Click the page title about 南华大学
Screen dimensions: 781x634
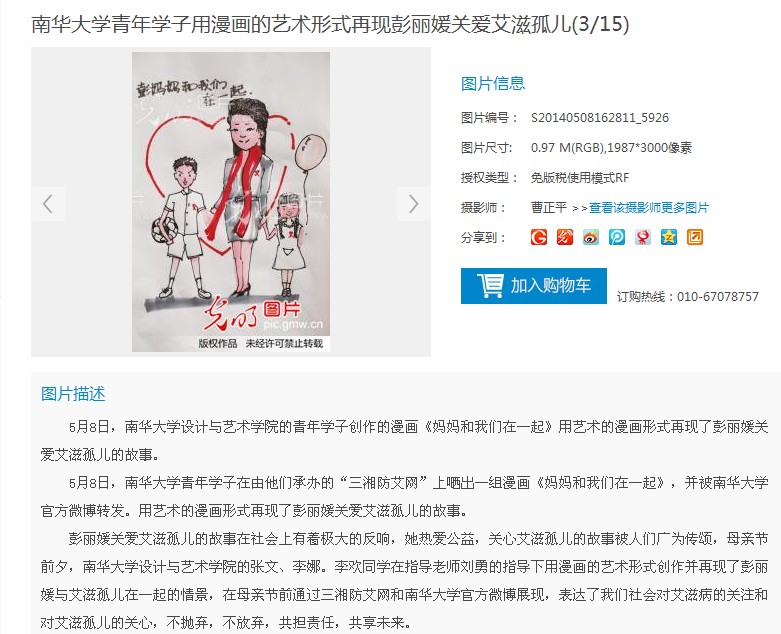(330, 24)
